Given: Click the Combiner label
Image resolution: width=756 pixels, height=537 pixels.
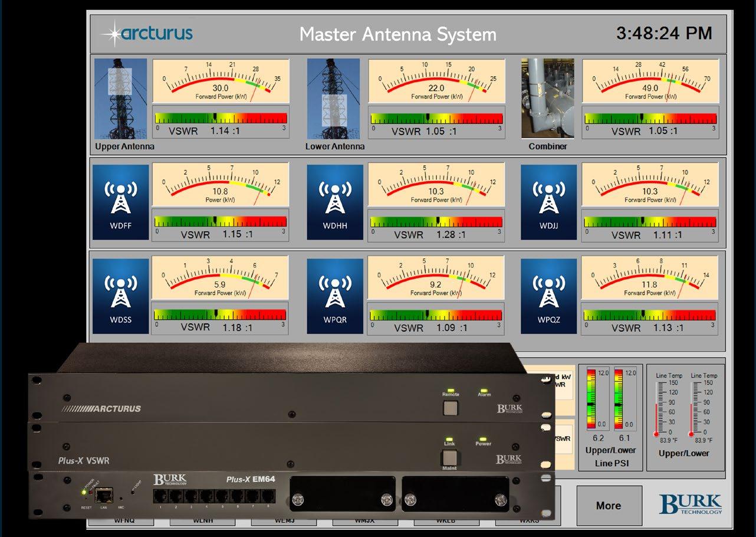Looking at the screenshot, I should pyautogui.click(x=548, y=146).
